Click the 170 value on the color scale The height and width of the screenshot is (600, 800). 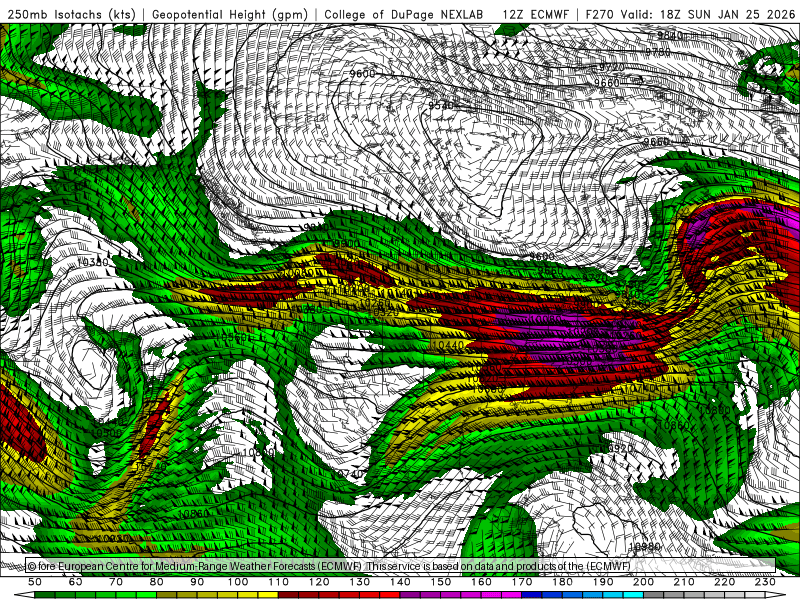pyautogui.click(x=522, y=582)
